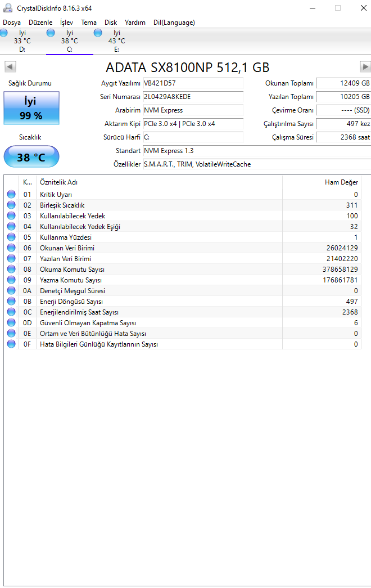The image size is (371, 588).
Task: Click the raw value 311 for Birleşik Sıcaklık
Action: click(x=352, y=205)
